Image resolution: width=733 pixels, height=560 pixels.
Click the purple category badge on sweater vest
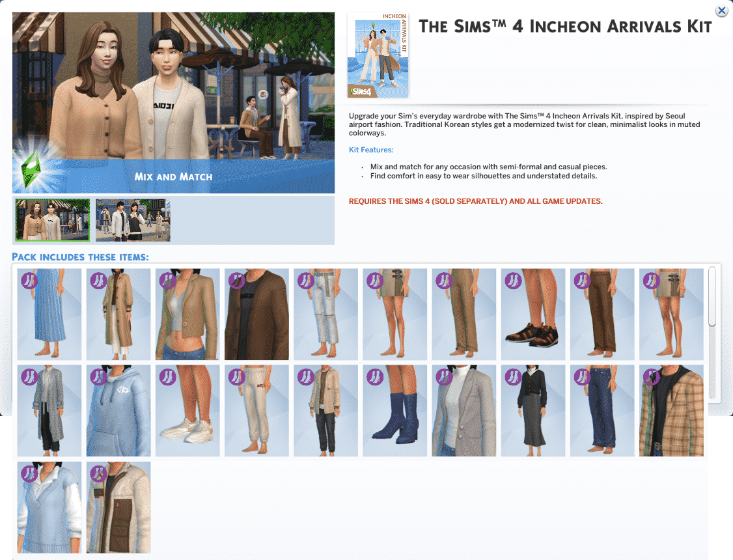(x=29, y=473)
